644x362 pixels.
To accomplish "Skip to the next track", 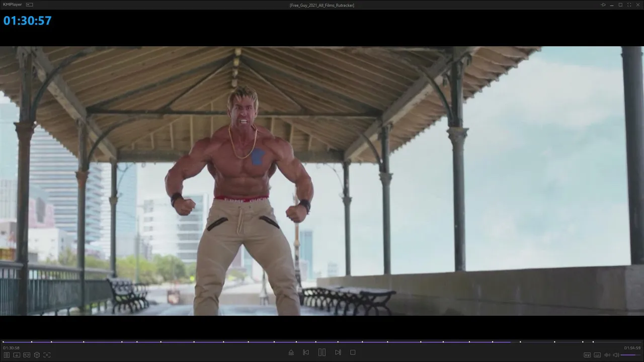I will pyautogui.click(x=338, y=352).
